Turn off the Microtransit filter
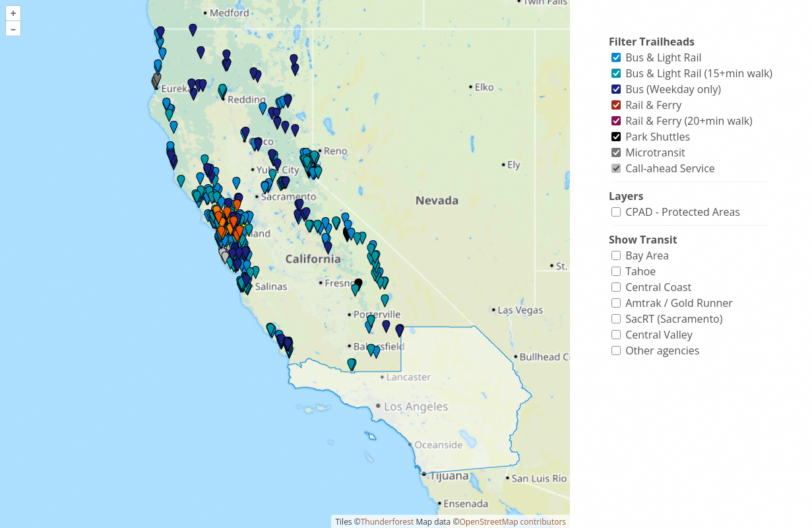The image size is (812, 528). coord(616,152)
